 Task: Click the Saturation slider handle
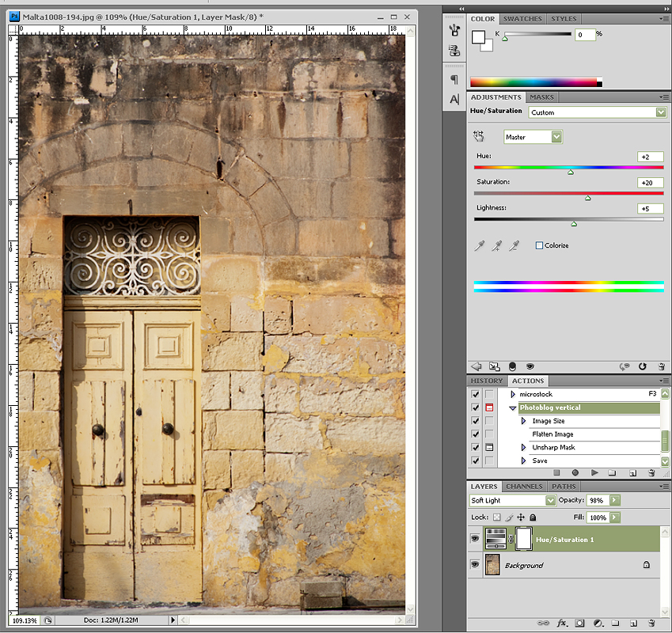pos(587,198)
